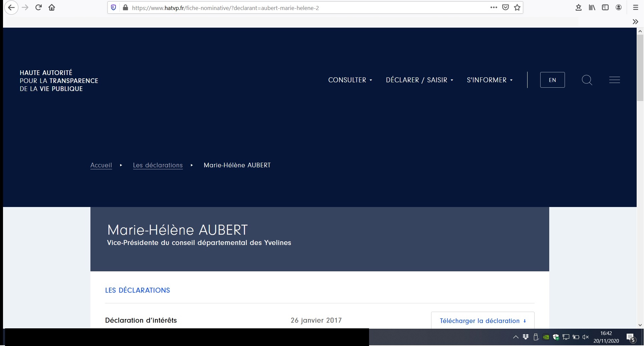Click the address bar URL

click(x=225, y=8)
